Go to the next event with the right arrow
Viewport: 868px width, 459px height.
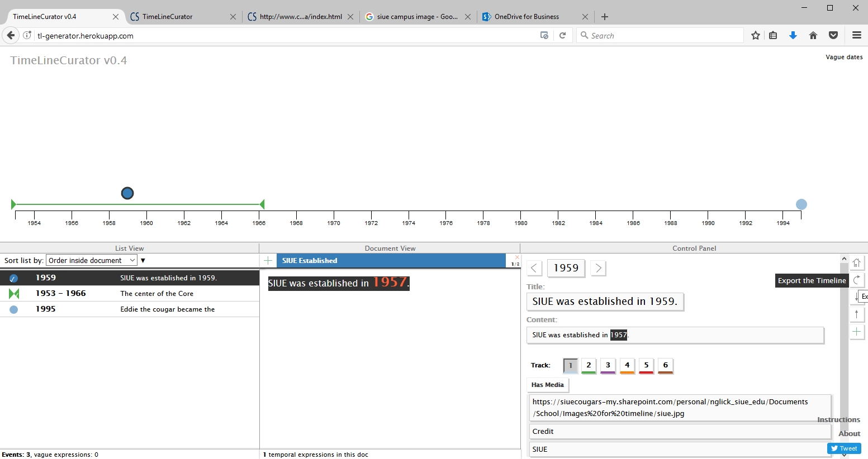tap(598, 268)
